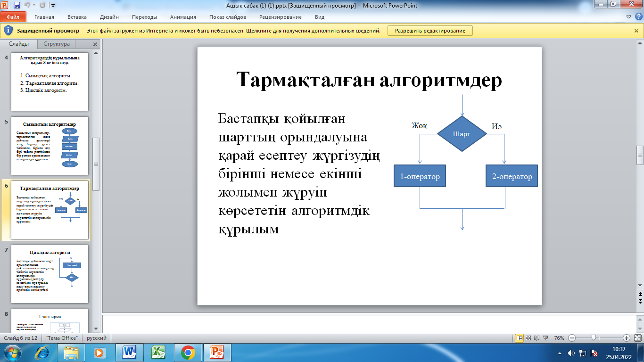Close the Protected View yellow message bar
Image resolution: width=644 pixels, height=362 pixels.
click(x=636, y=31)
